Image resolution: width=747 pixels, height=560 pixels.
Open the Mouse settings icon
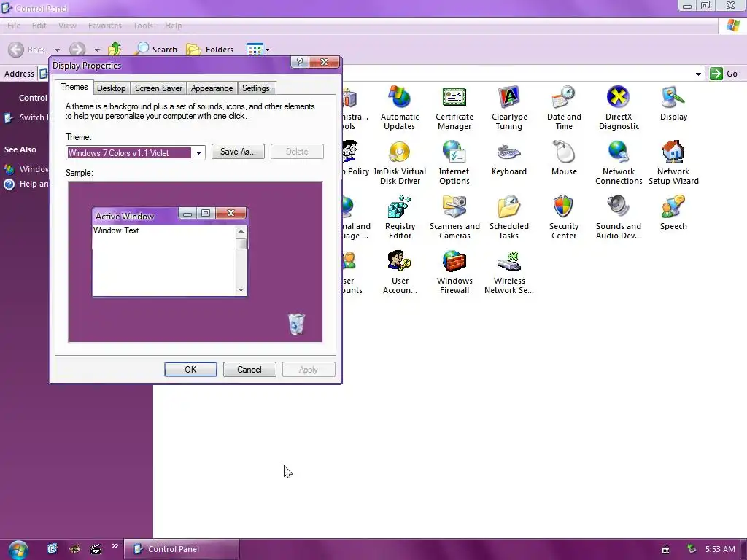pyautogui.click(x=564, y=158)
